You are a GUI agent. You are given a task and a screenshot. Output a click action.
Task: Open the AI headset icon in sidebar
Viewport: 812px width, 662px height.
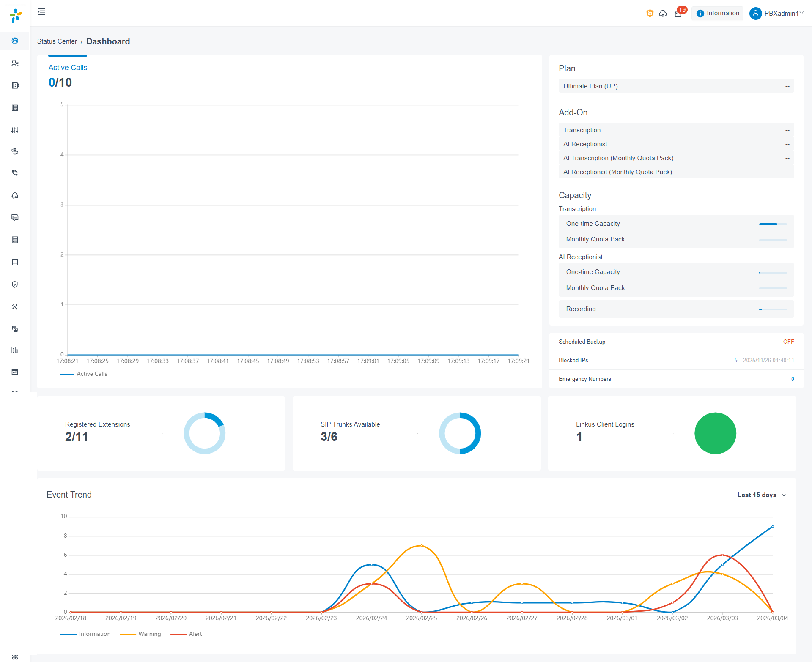click(15, 195)
